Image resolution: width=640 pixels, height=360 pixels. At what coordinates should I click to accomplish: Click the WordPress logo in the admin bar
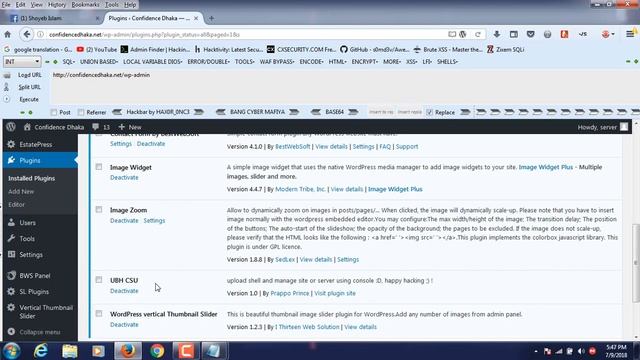coord(11,127)
